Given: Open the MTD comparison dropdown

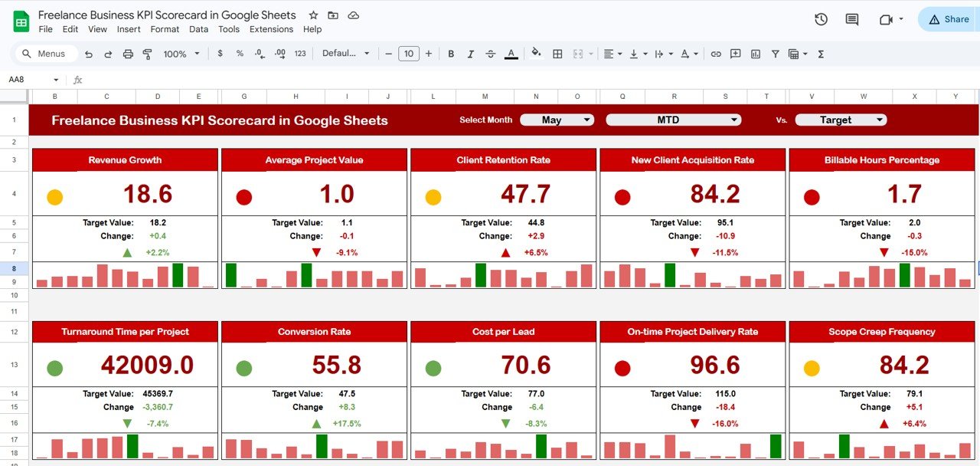Looking at the screenshot, I should (x=673, y=120).
